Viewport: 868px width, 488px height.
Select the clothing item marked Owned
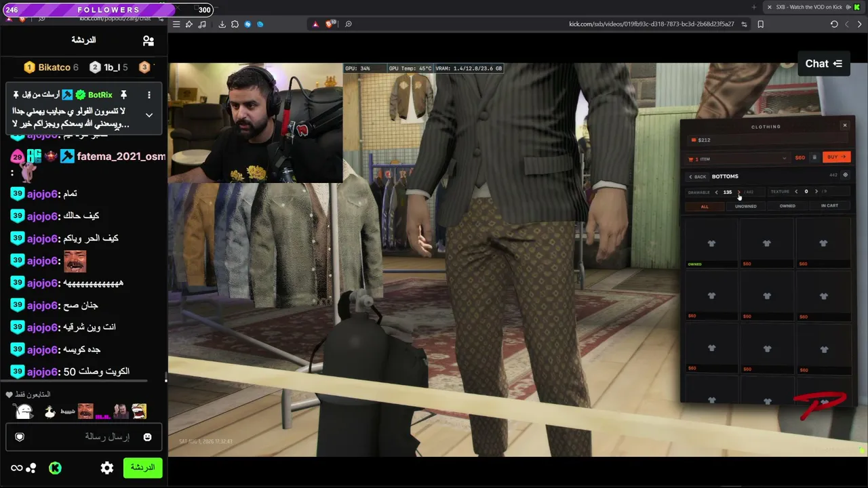[x=711, y=244]
